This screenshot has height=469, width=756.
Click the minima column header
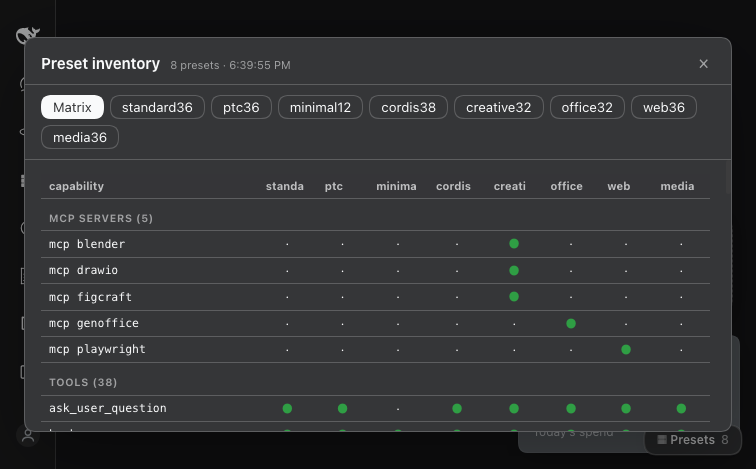click(396, 186)
